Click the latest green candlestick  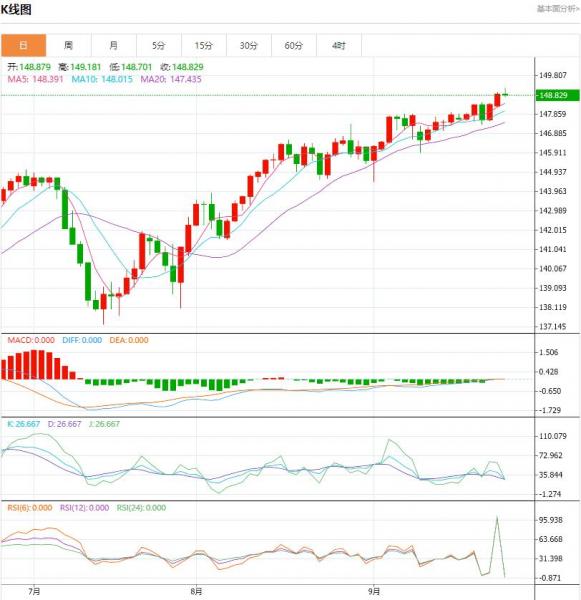(x=505, y=94)
